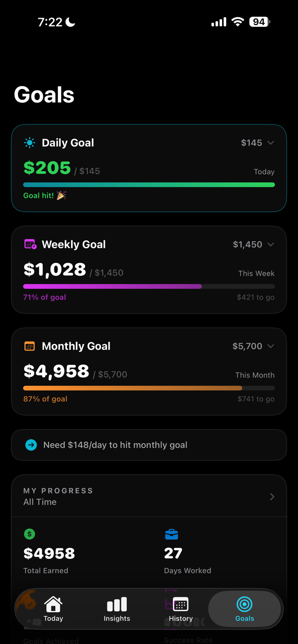Open the Daily Goal $145 dropdown
Image resolution: width=298 pixels, height=644 pixels.
tap(258, 143)
